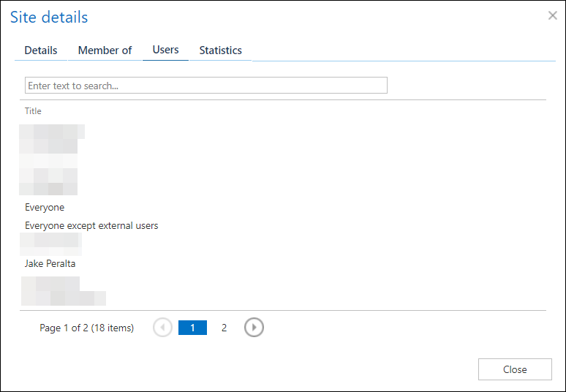Click the highlighted page 1 button
566x392 pixels.
click(192, 328)
